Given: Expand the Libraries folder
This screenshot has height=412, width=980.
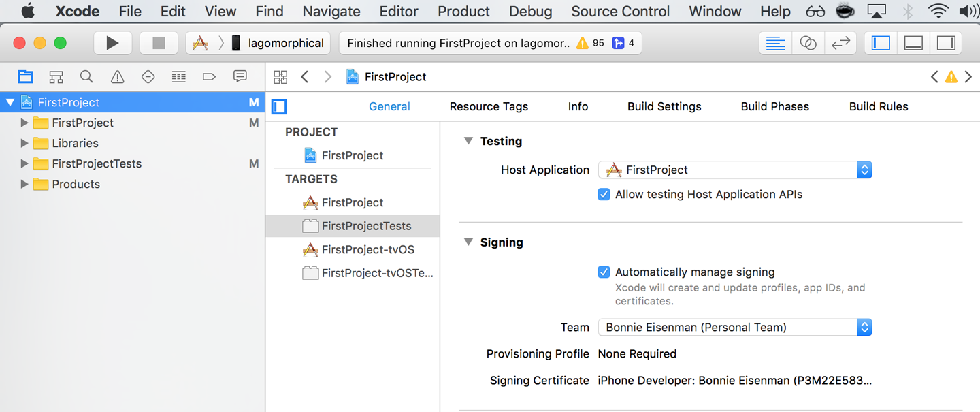Looking at the screenshot, I should pos(24,143).
